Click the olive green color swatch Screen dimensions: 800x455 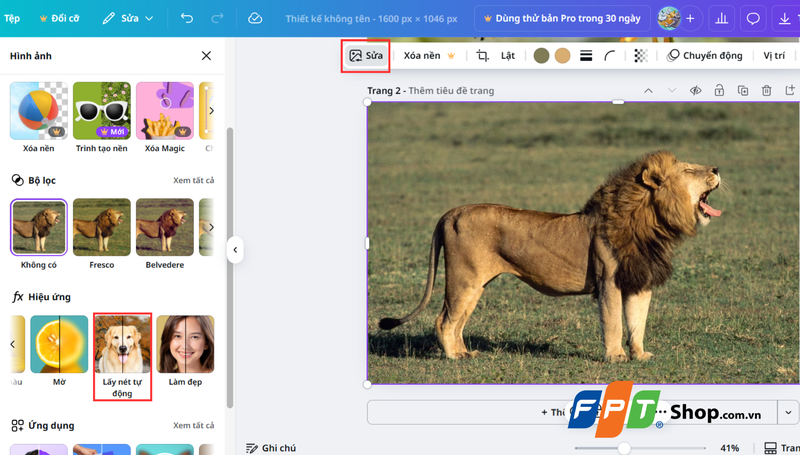click(541, 56)
